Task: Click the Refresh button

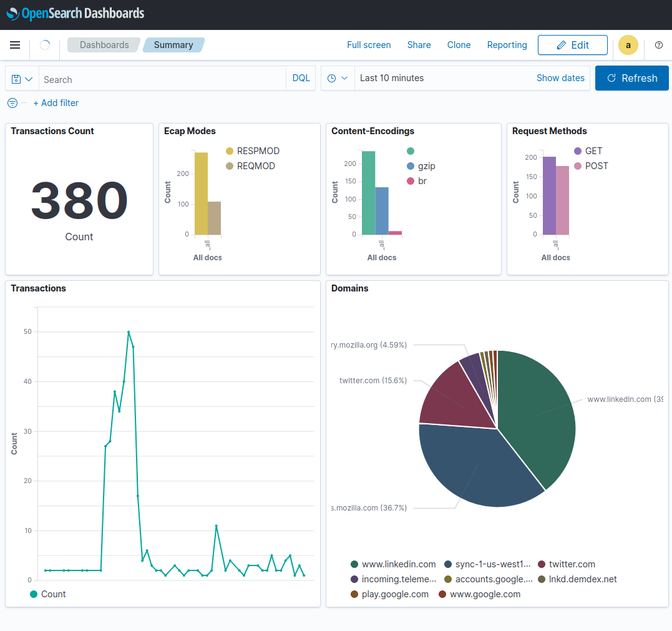Action: coord(631,78)
